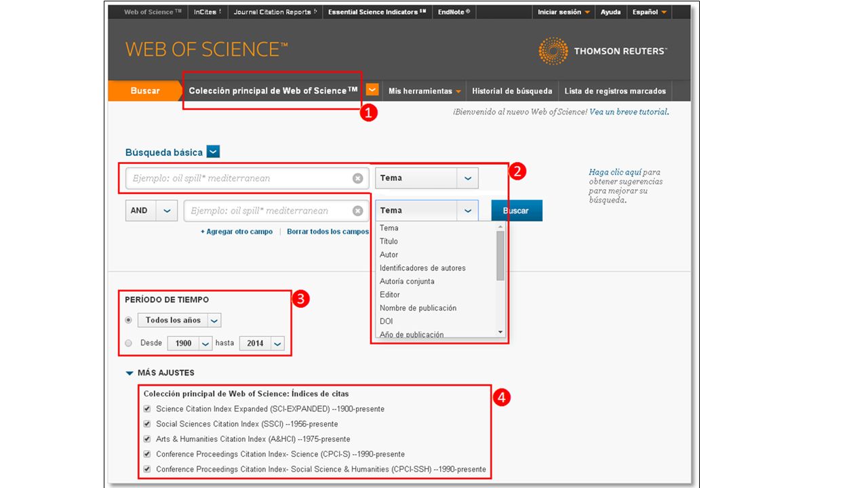Screen dimensions: 868x488
Task: Open EndNote from the top bar
Action: coord(454,12)
